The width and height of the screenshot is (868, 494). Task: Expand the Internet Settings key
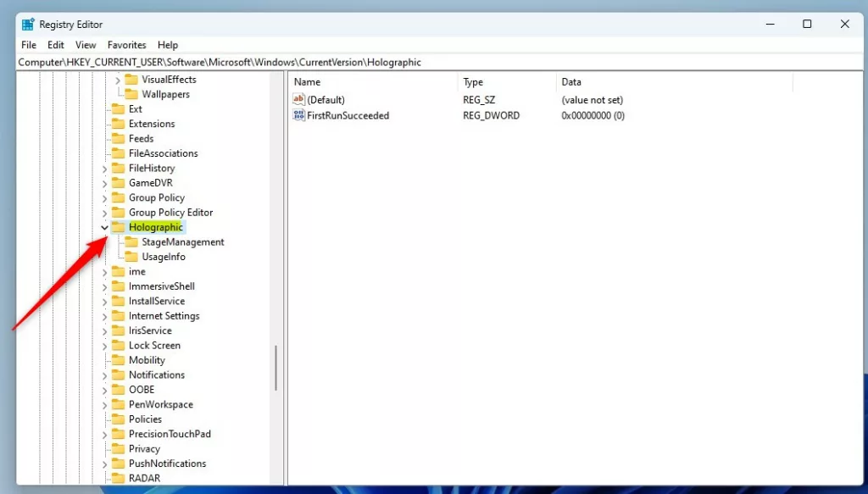[104, 316]
